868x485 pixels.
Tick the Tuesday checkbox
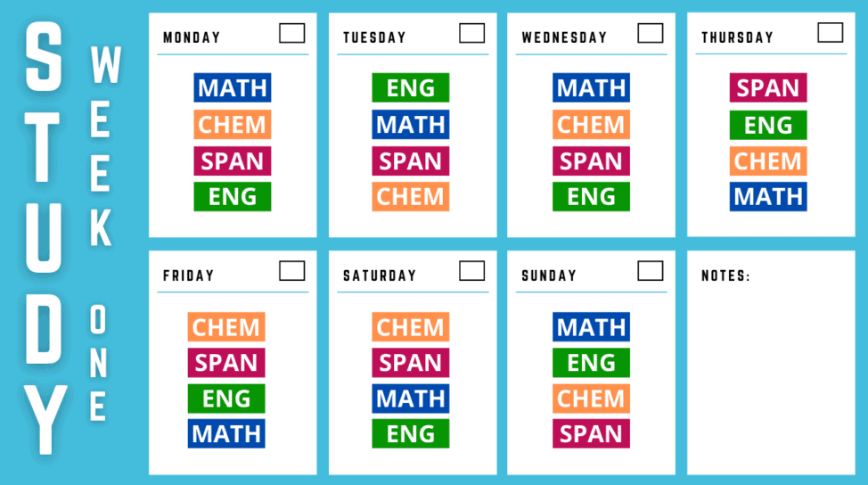pos(471,33)
